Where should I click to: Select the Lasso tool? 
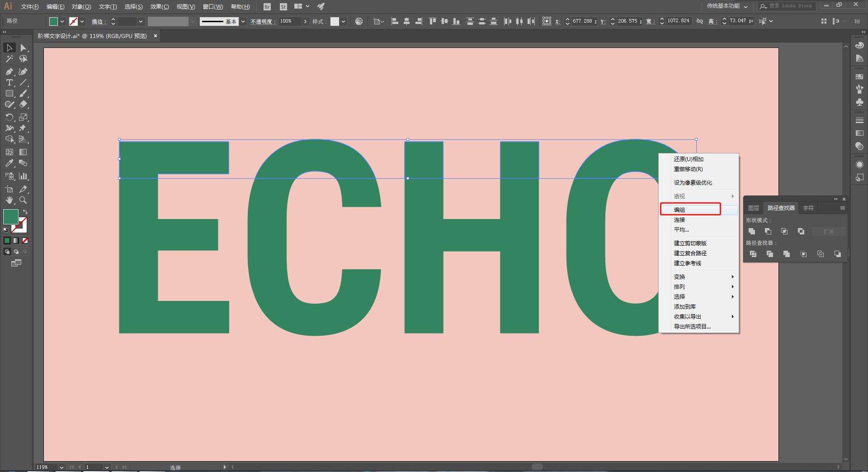24,59
